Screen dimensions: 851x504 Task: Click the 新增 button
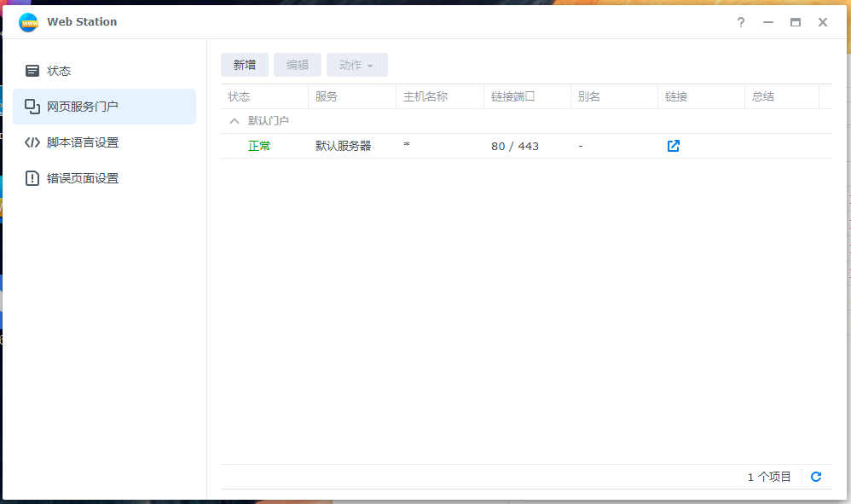coord(244,64)
